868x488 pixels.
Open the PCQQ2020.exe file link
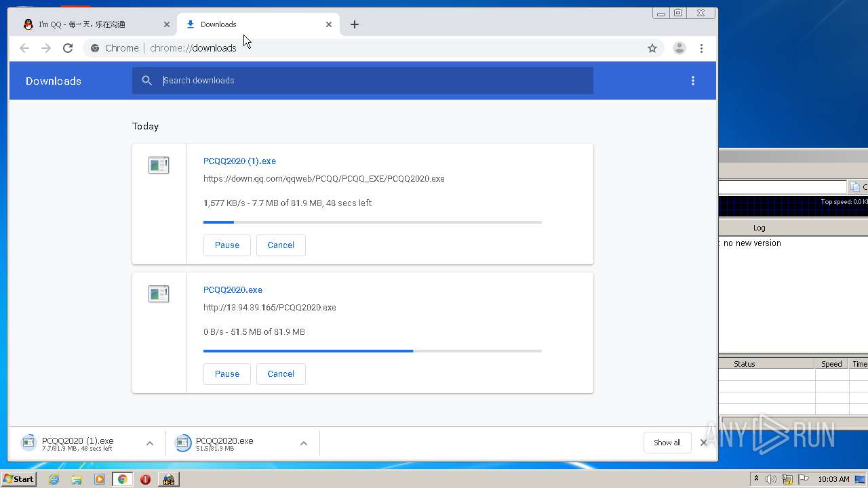click(x=233, y=290)
